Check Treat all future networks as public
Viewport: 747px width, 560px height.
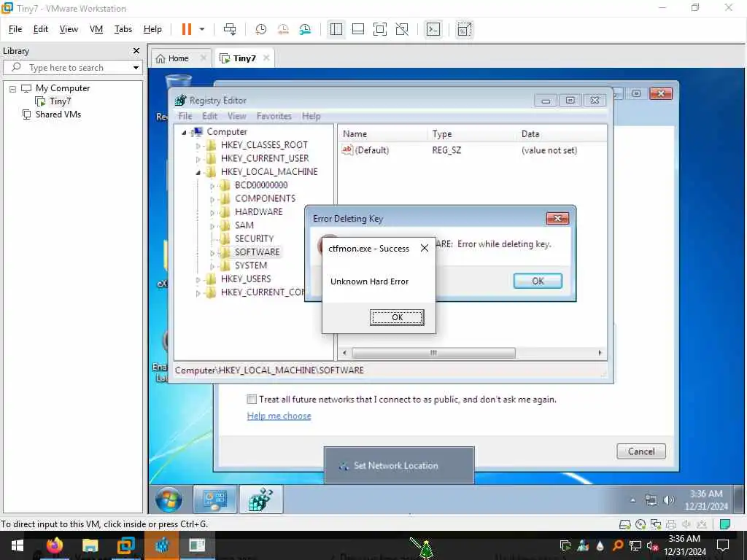pyautogui.click(x=252, y=399)
